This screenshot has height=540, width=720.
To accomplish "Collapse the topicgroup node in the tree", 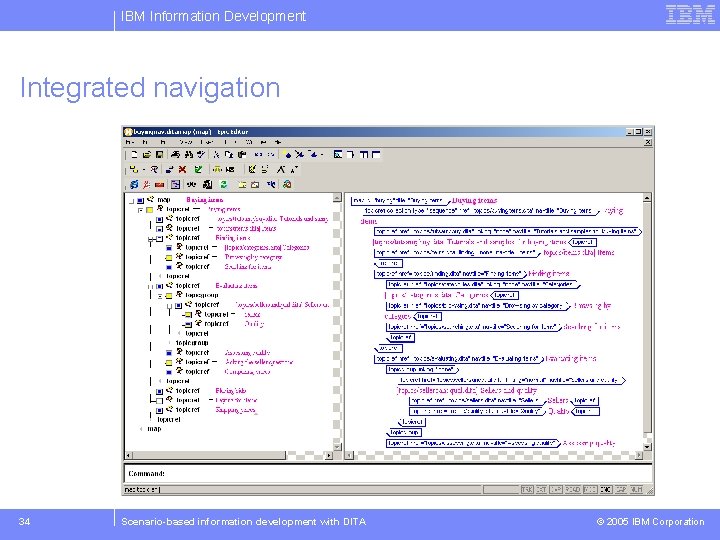I will tap(160, 296).
